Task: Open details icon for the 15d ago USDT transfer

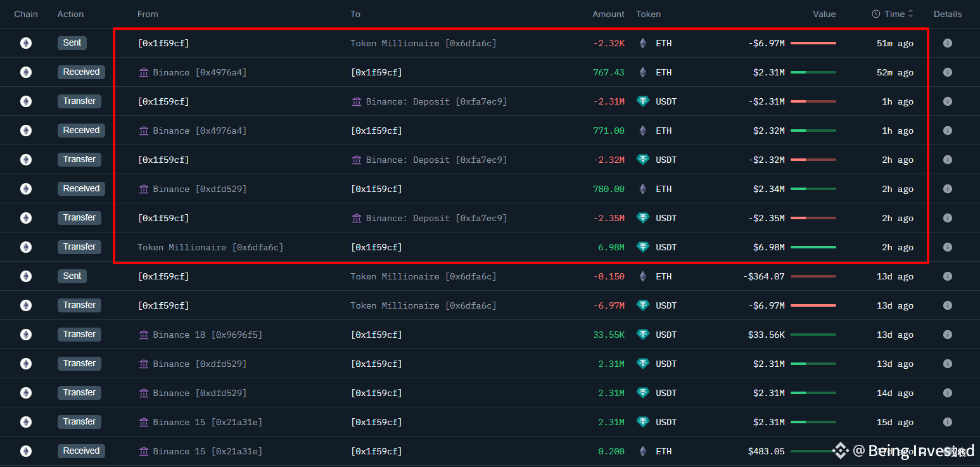Action: [947, 422]
